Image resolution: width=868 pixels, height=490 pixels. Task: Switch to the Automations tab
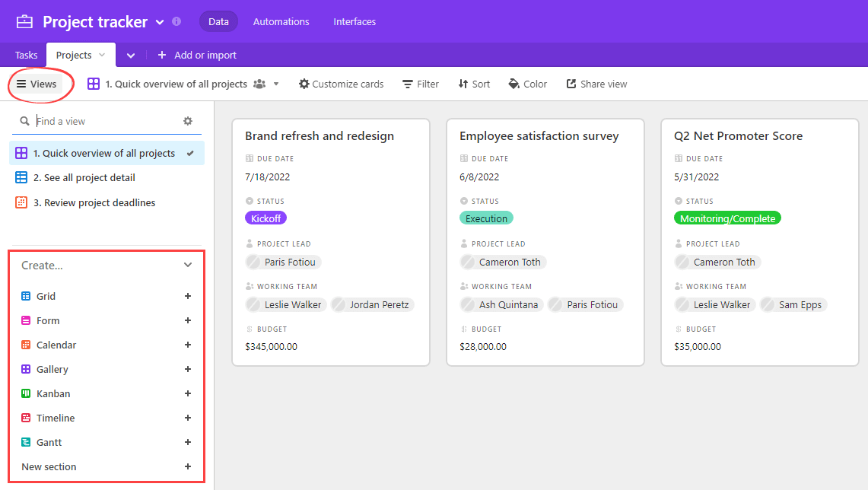pyautogui.click(x=281, y=21)
